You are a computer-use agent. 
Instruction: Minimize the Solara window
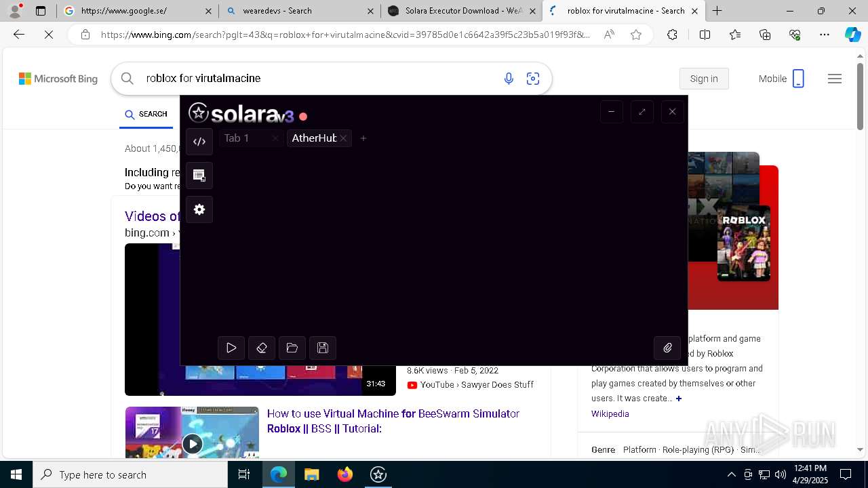click(612, 112)
